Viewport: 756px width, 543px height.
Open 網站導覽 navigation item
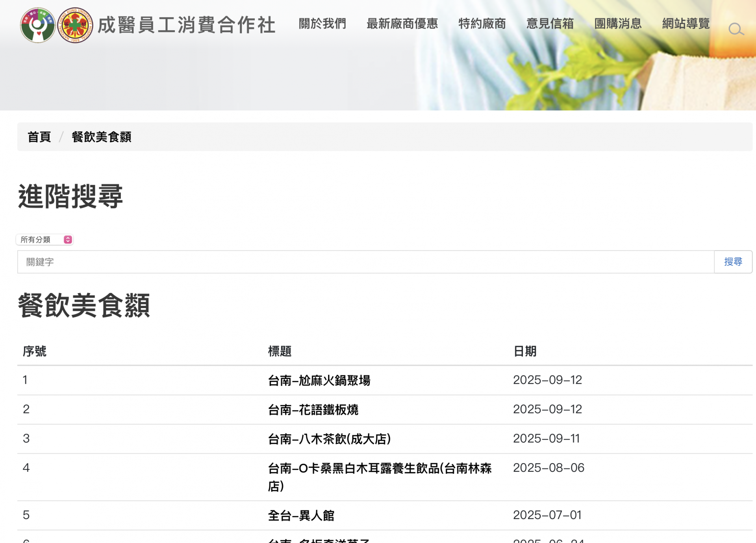tap(686, 24)
